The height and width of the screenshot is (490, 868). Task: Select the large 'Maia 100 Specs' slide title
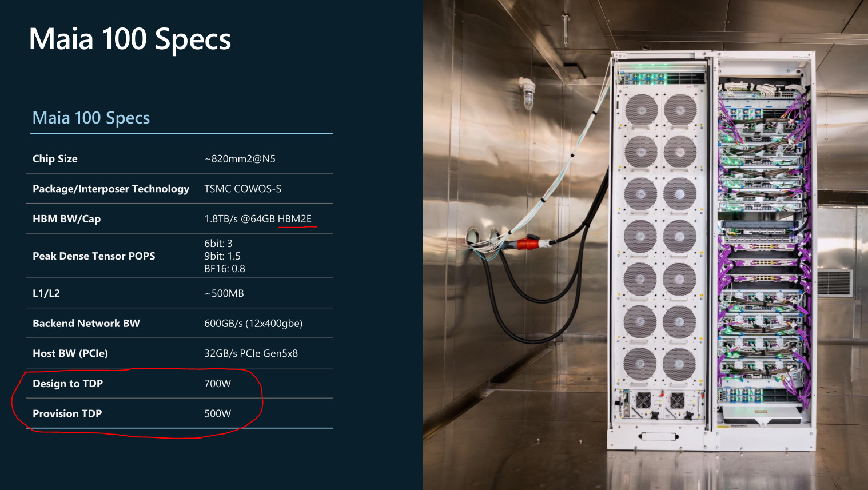click(x=130, y=39)
